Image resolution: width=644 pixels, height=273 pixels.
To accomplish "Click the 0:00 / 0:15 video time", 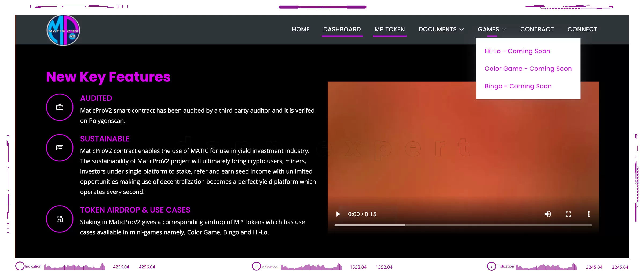I will pos(362,214).
